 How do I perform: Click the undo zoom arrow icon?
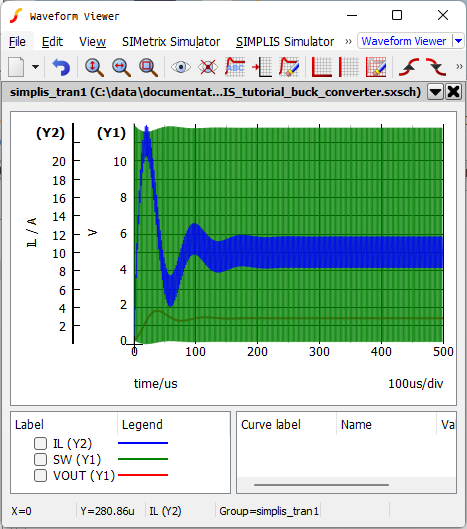point(61,67)
